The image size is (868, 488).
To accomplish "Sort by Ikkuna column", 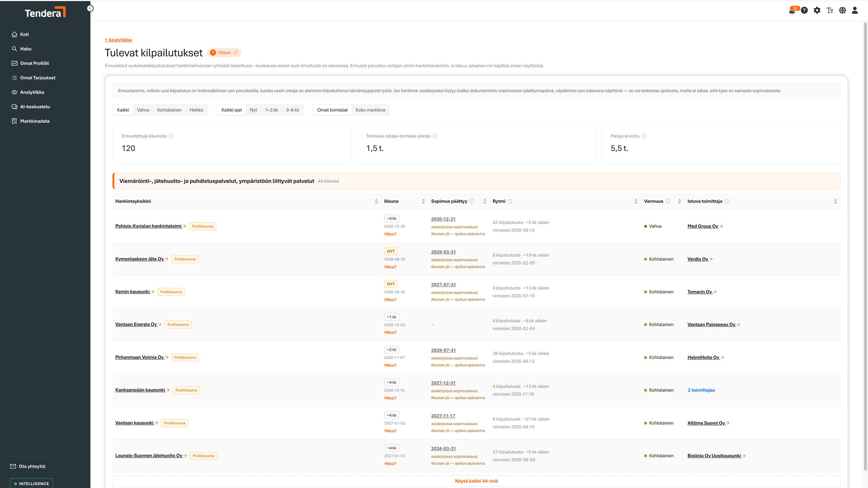I will click(x=423, y=201).
